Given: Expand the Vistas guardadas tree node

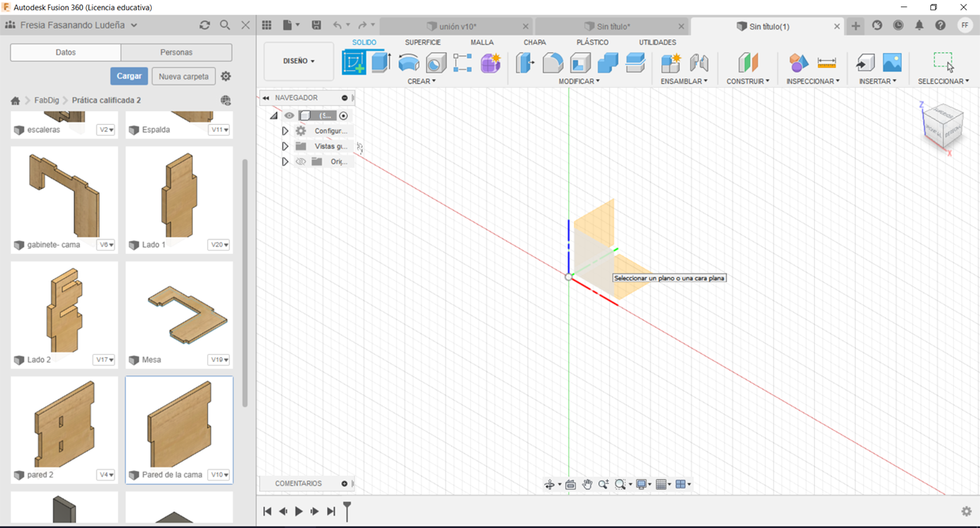Looking at the screenshot, I should pyautogui.click(x=285, y=146).
